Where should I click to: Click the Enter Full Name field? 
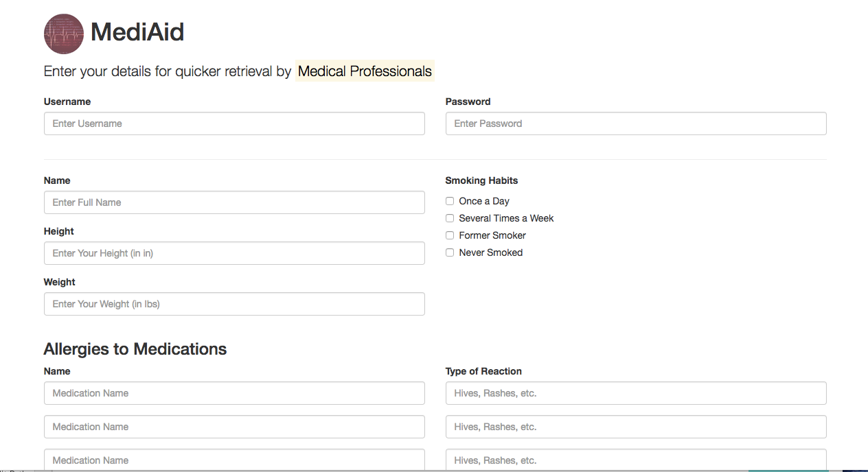(234, 202)
